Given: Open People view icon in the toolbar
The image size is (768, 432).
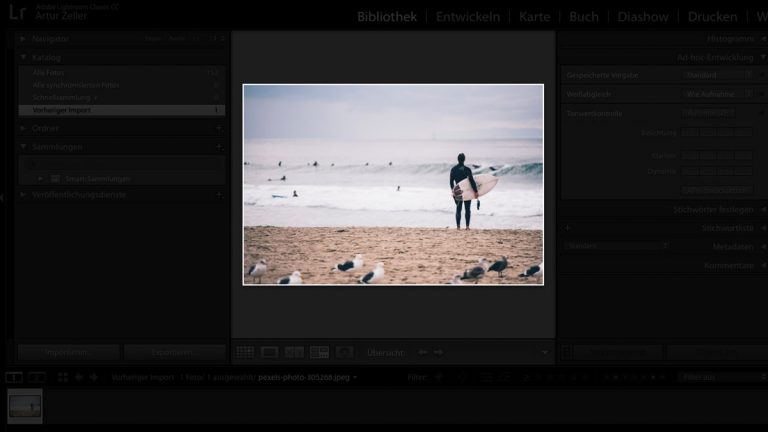Looking at the screenshot, I should (x=344, y=352).
